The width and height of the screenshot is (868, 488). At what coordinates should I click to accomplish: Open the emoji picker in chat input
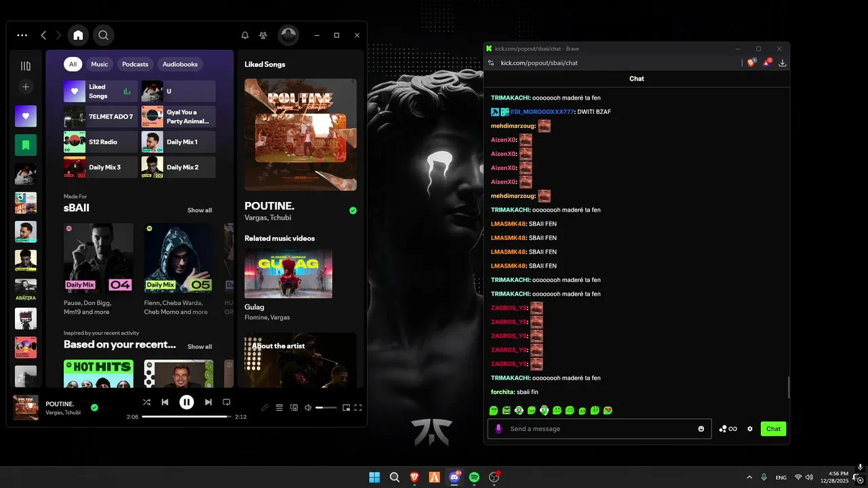(x=701, y=428)
